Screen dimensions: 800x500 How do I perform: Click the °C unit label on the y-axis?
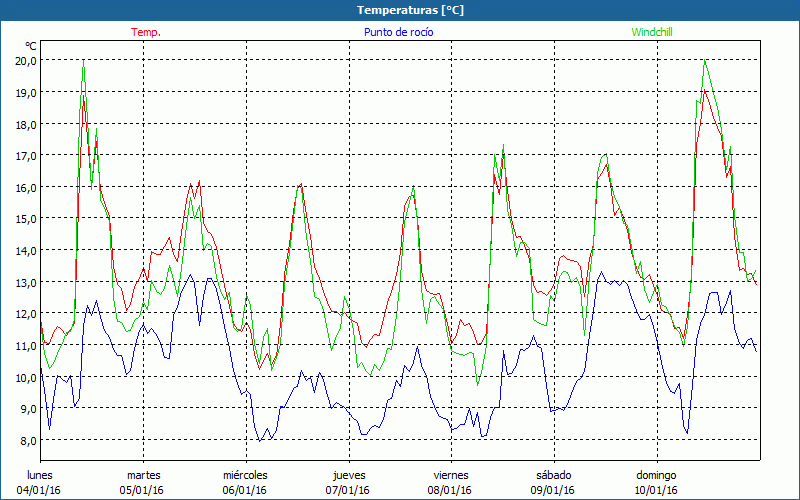point(30,46)
